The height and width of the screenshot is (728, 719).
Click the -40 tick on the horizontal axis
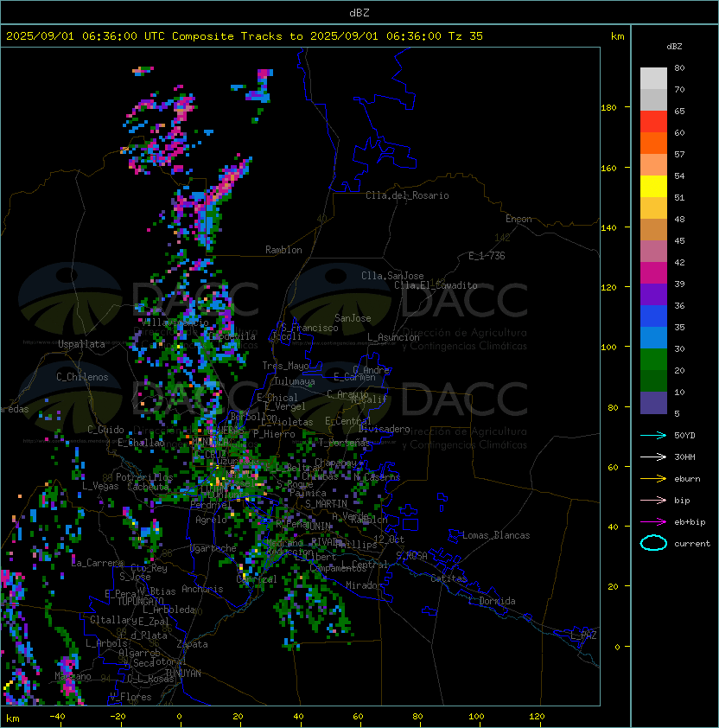(57, 717)
